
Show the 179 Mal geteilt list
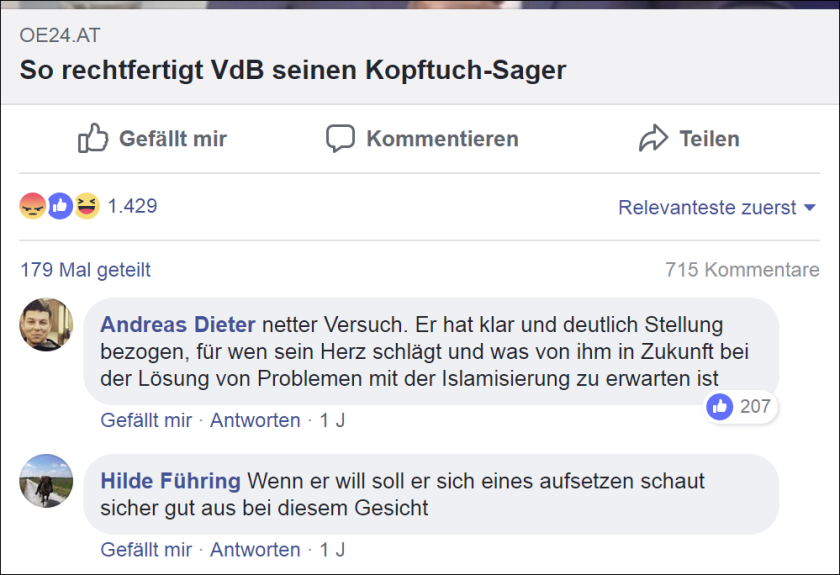[85, 270]
